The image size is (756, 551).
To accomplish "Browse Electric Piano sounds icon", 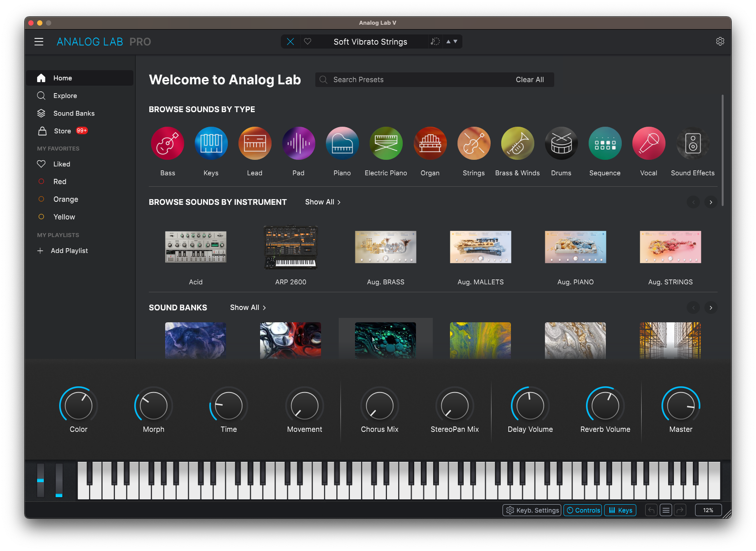I will coord(386,143).
